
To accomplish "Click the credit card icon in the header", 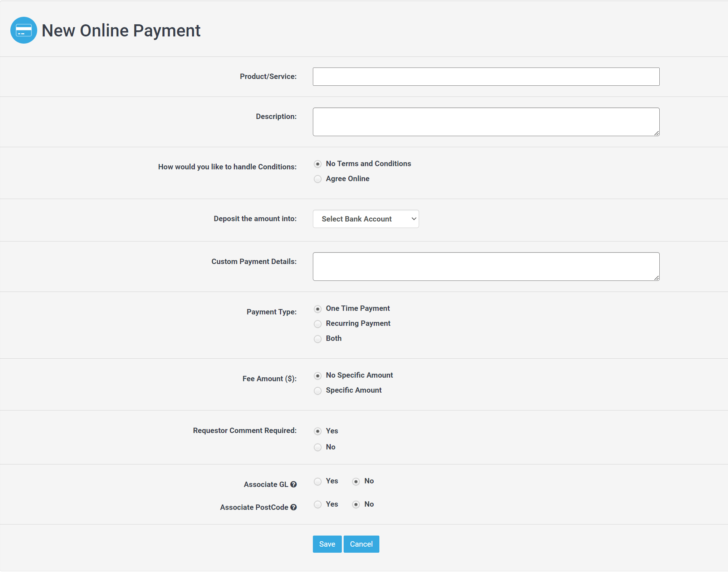I will click(x=24, y=30).
